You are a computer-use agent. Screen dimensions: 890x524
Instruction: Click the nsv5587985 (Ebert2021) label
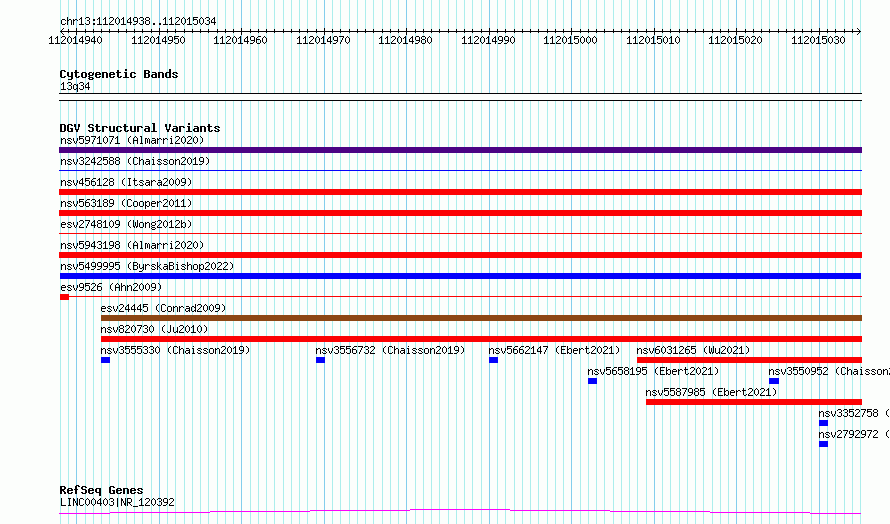point(711,392)
